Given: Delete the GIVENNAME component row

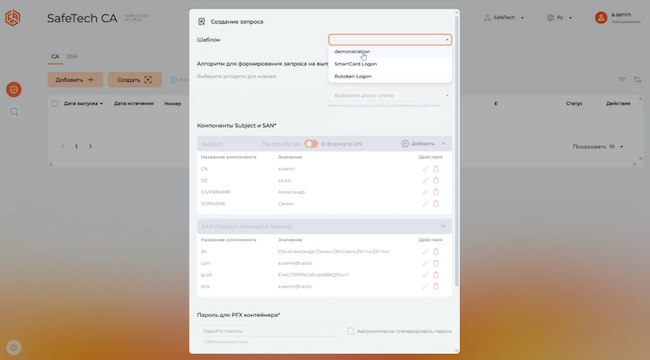Looking at the screenshot, I should click(436, 192).
